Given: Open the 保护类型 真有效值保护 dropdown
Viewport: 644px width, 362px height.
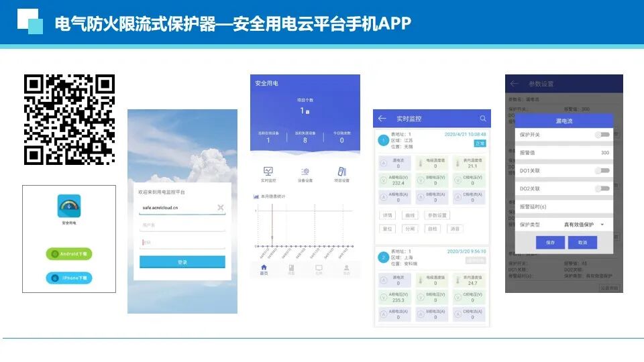Looking at the screenshot, I should pyautogui.click(x=584, y=225).
